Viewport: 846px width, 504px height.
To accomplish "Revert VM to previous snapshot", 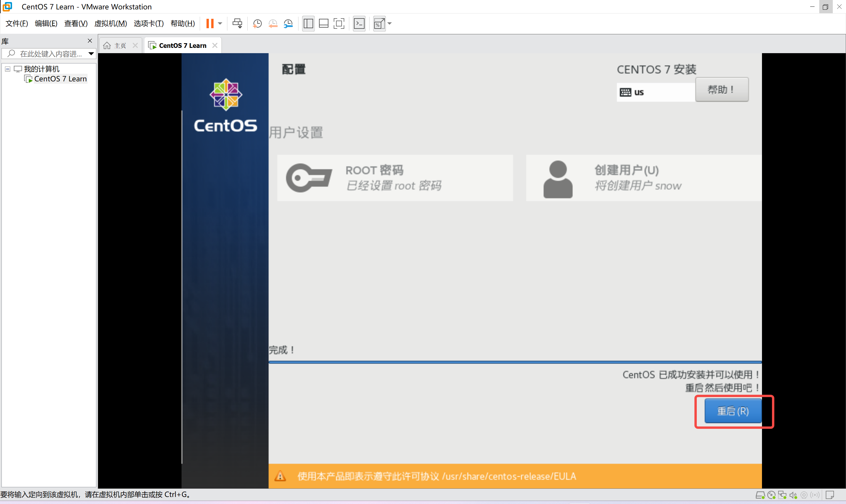I will coord(273,23).
